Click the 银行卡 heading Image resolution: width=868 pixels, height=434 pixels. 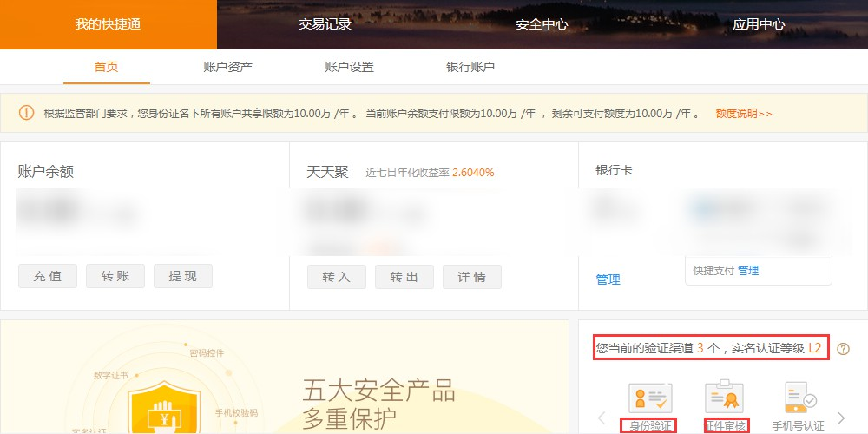pos(614,170)
